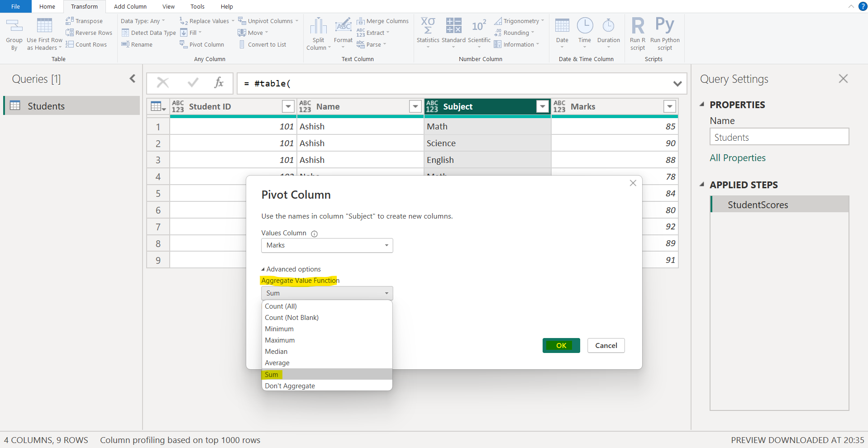Screen dimensions: 868x448
Task: Click Cancel in Pivot Column dialog
Action: click(606, 346)
